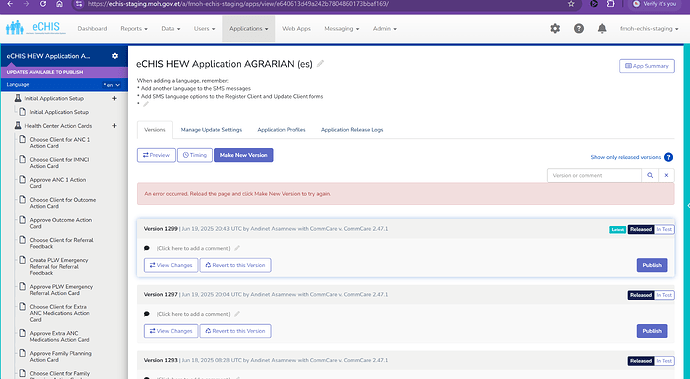Open fmoh-echis-staging account dropdown
This screenshot has height=379, width=690.
pyautogui.click(x=649, y=29)
